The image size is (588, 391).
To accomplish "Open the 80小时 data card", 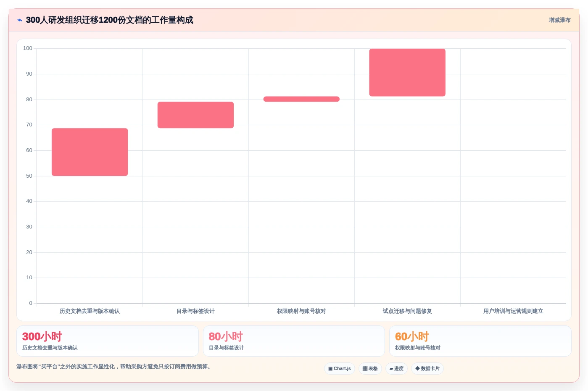I will click(x=294, y=341).
